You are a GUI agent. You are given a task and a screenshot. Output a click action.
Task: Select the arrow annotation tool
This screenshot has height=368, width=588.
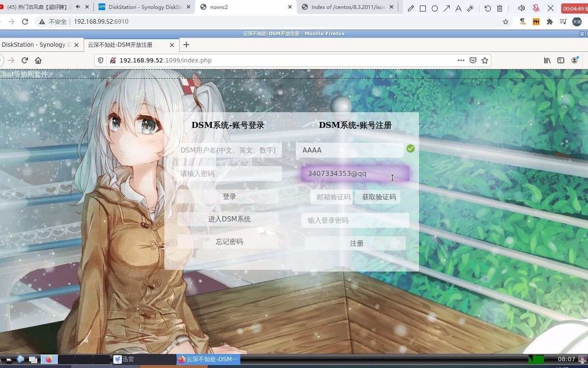point(447,8)
